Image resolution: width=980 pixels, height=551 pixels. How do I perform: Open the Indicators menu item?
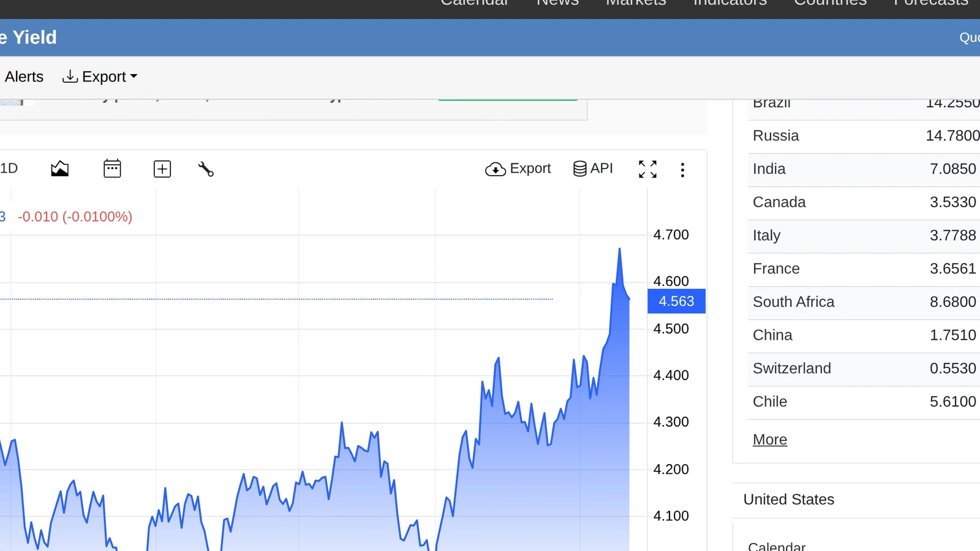730,3
